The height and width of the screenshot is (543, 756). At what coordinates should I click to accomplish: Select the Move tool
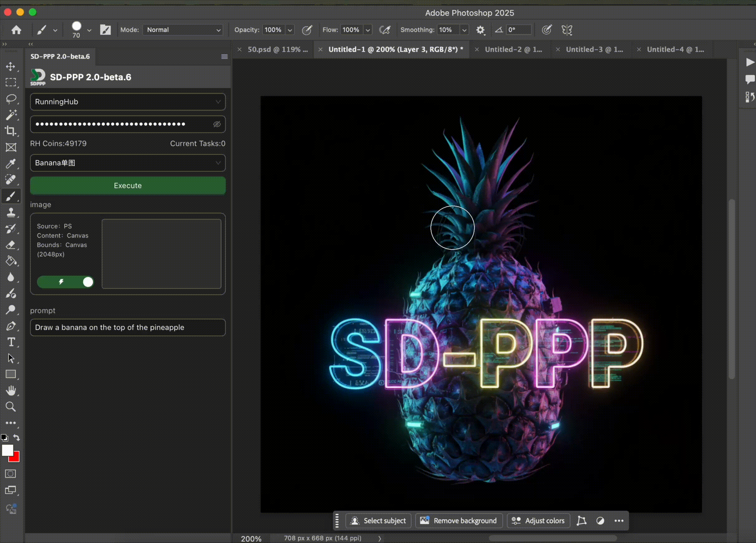pos(11,66)
